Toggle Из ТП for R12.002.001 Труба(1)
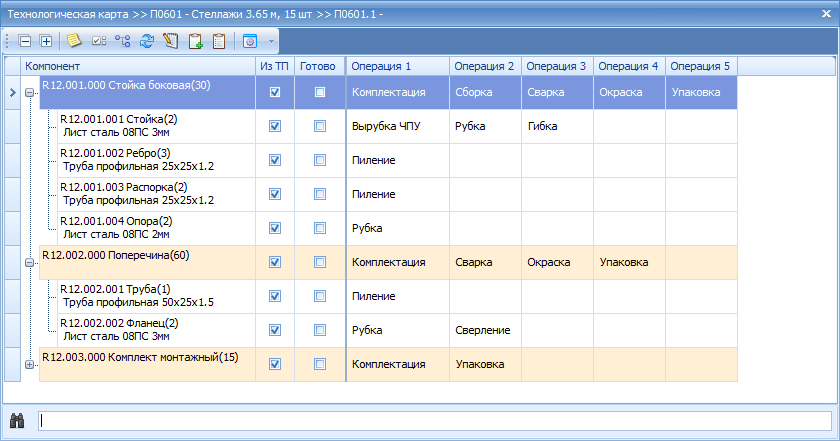Screen dimensions: 840x441 275,296
